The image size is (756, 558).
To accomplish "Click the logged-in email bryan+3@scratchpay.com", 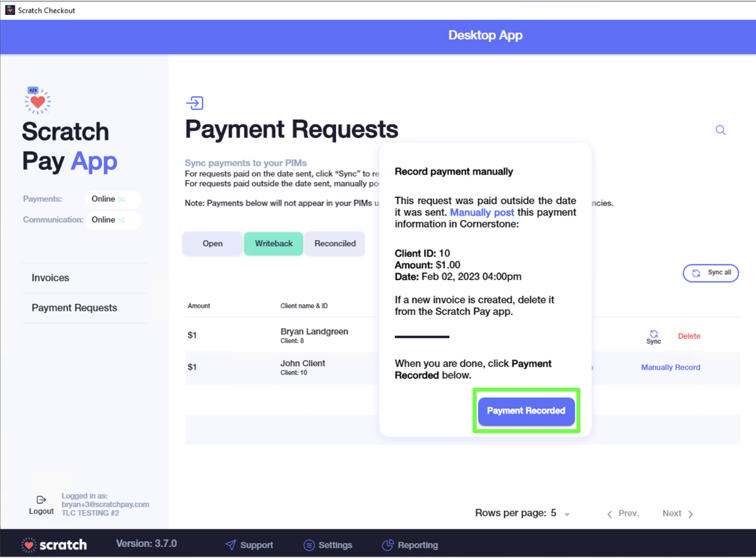I will [105, 505].
